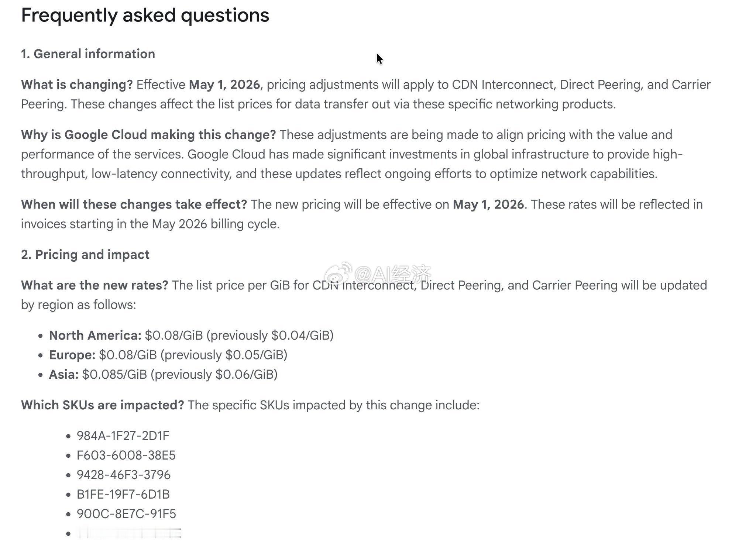Click the "2. Pricing and impact" section heading

tap(85, 255)
